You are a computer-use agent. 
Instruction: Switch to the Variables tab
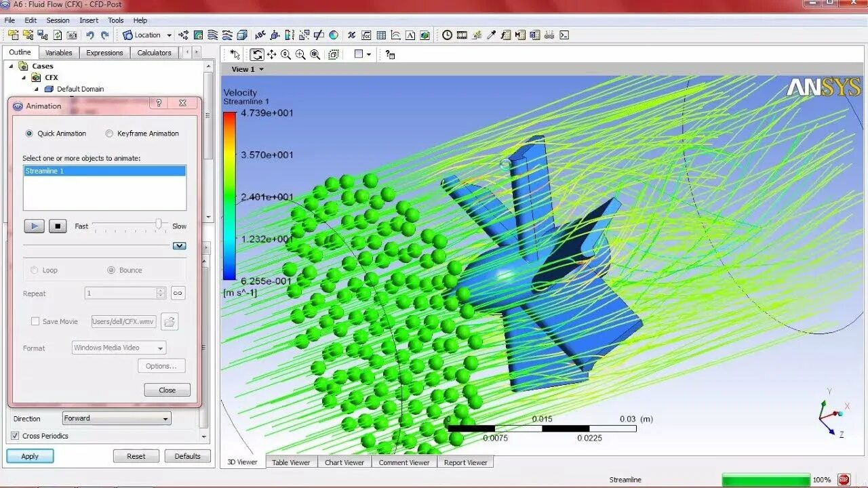click(59, 52)
